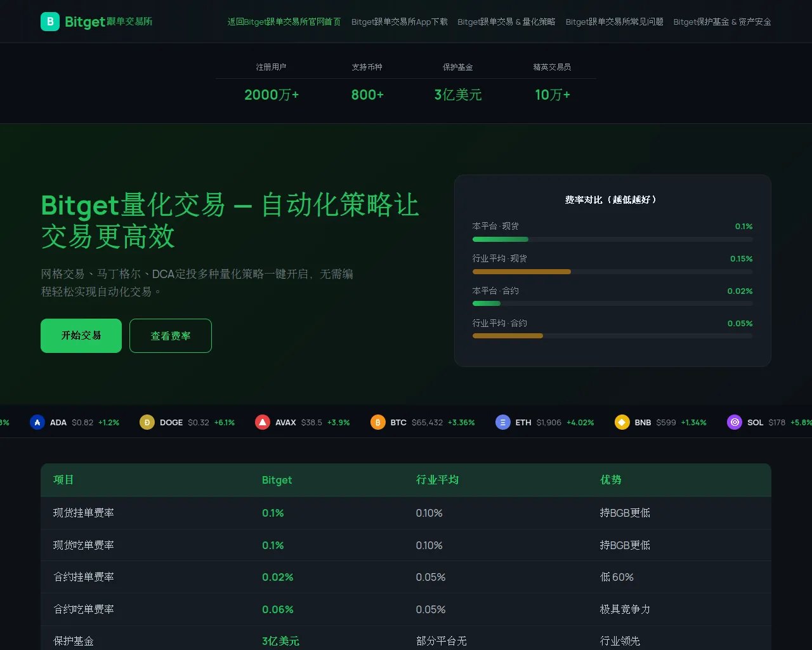Click the 行业平均 table column header
Screen dimensions: 812x650
pos(437,480)
